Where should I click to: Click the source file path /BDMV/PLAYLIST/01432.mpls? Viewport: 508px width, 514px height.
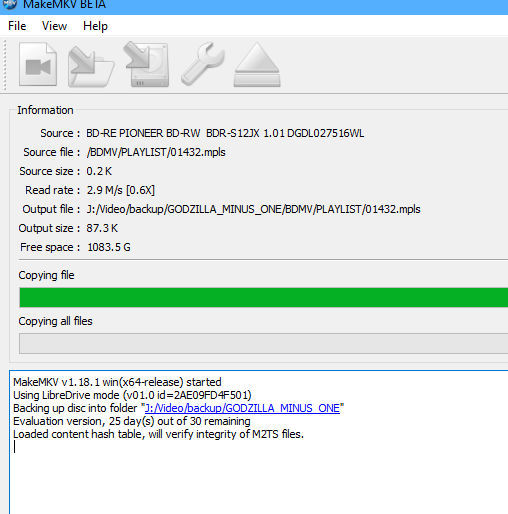(x=156, y=152)
